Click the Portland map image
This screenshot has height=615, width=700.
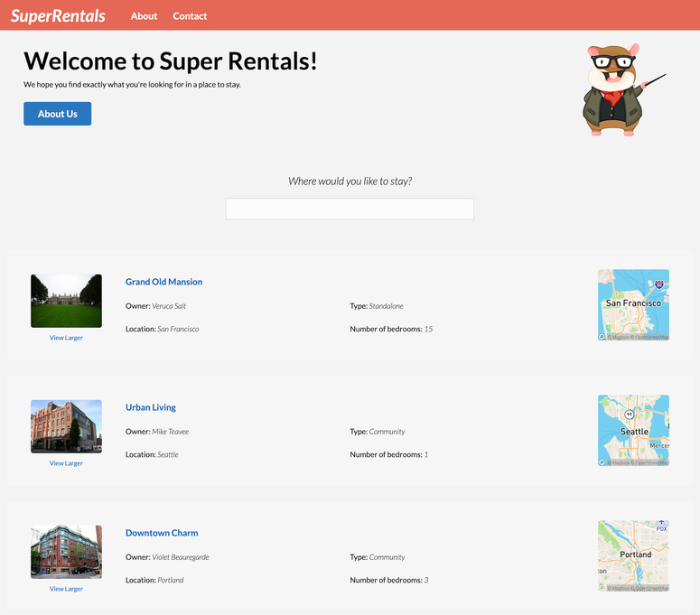(633, 556)
